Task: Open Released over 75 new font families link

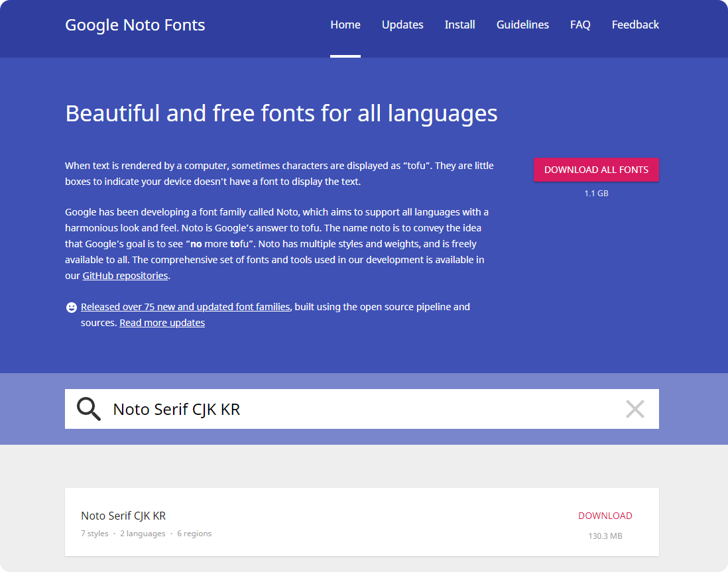Action: tap(185, 307)
